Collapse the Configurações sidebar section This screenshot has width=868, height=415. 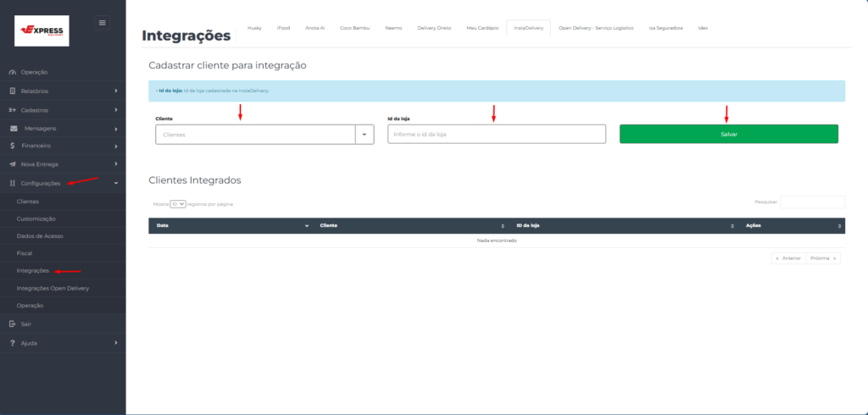click(x=115, y=183)
